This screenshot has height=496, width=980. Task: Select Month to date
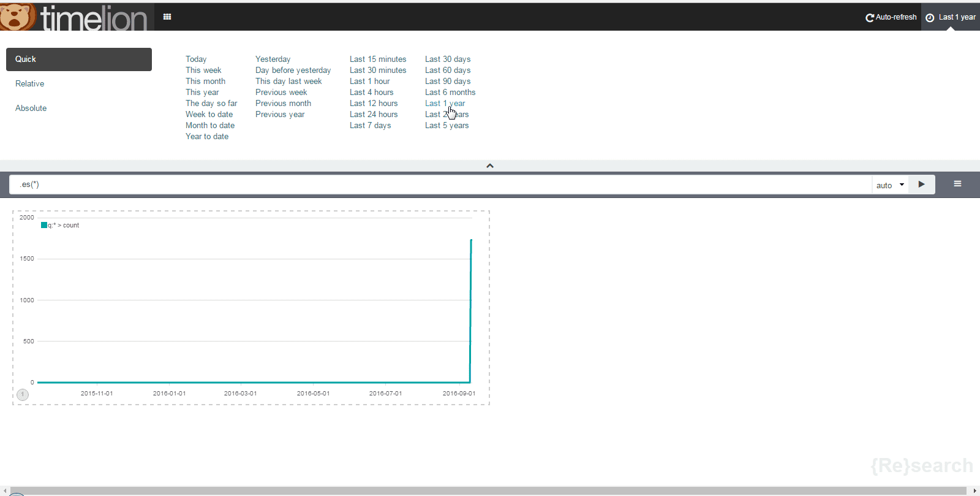[210, 126]
